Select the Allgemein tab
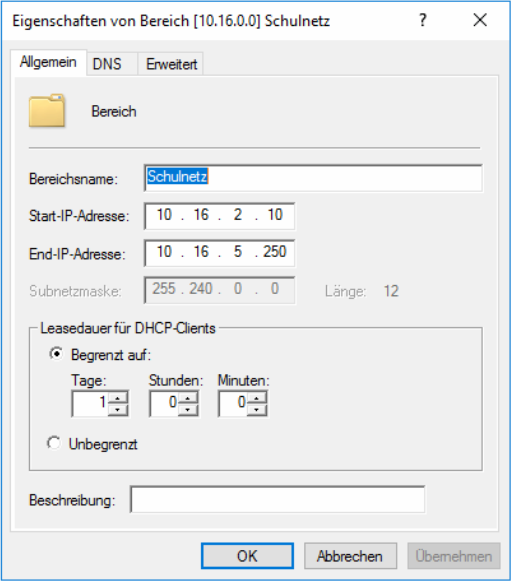Screen dimensions: 511x581 pyautogui.click(x=48, y=62)
